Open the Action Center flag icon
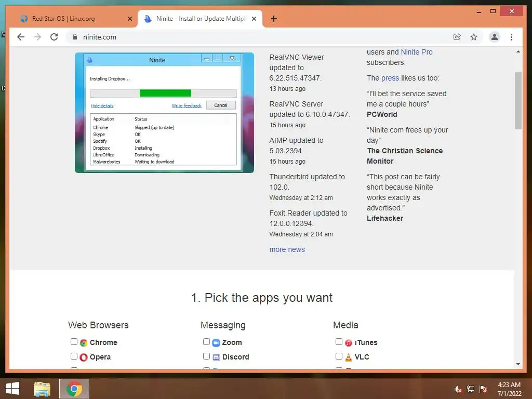 tap(483, 389)
